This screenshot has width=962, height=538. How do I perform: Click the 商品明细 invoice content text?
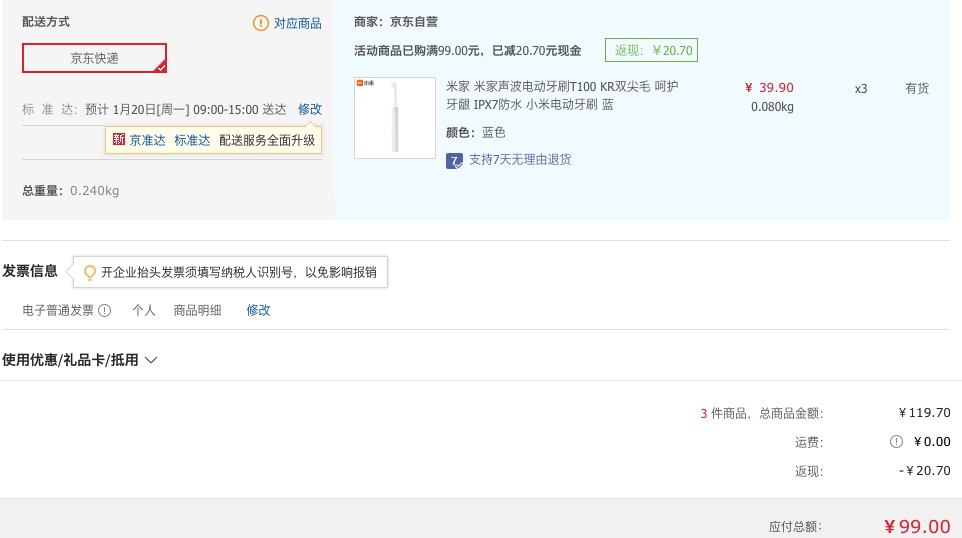197,310
